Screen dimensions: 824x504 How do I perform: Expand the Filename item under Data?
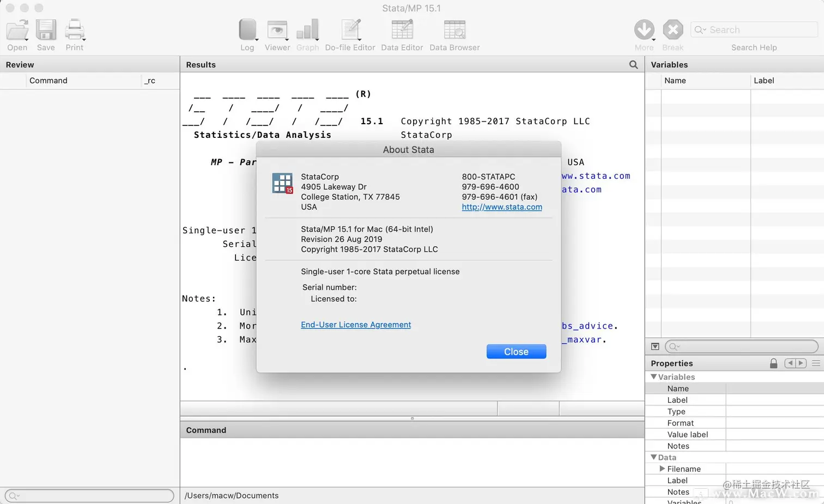point(661,469)
